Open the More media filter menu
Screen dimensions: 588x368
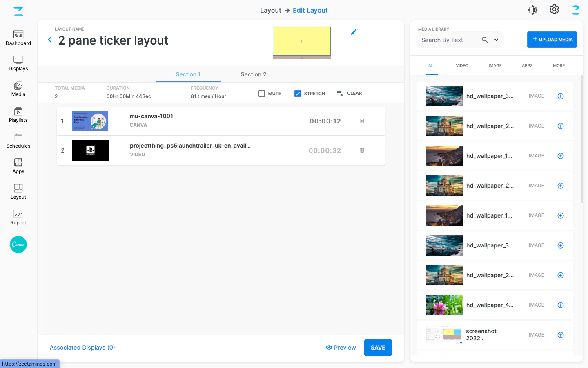coord(559,66)
